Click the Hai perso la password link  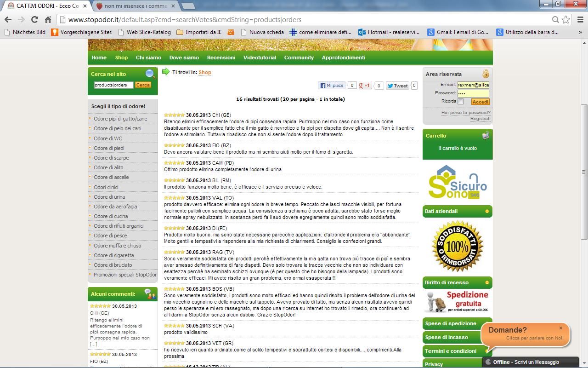pos(466,113)
